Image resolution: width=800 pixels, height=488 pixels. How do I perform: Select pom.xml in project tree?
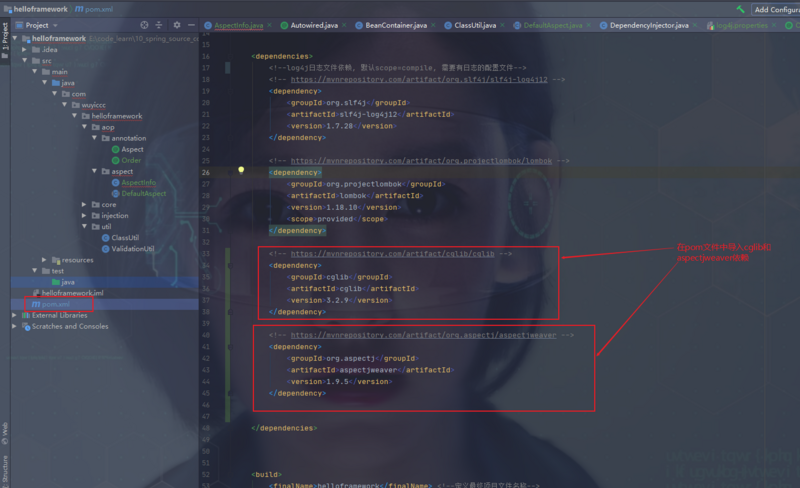(51, 304)
